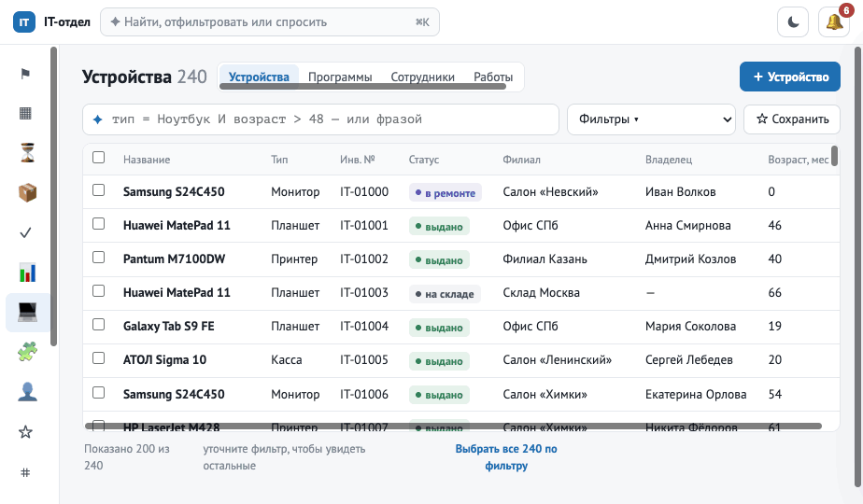Open the puzzle piece icon in sidebar
Screen dimensions: 863x504
coord(27,352)
